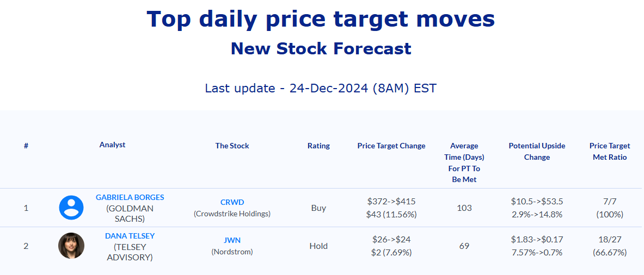Viewport: 644px width, 275px height.
Task: Click Potential Upside Change column header
Action: click(x=537, y=152)
